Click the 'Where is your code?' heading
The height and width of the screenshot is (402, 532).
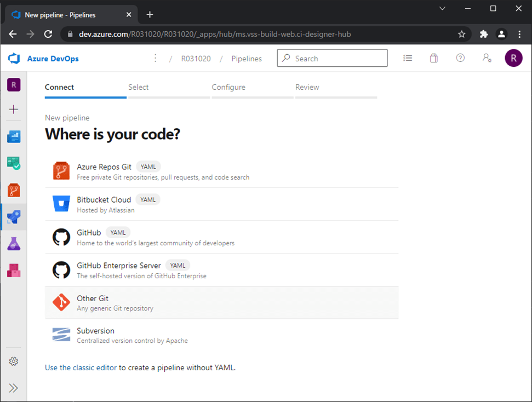tap(112, 134)
